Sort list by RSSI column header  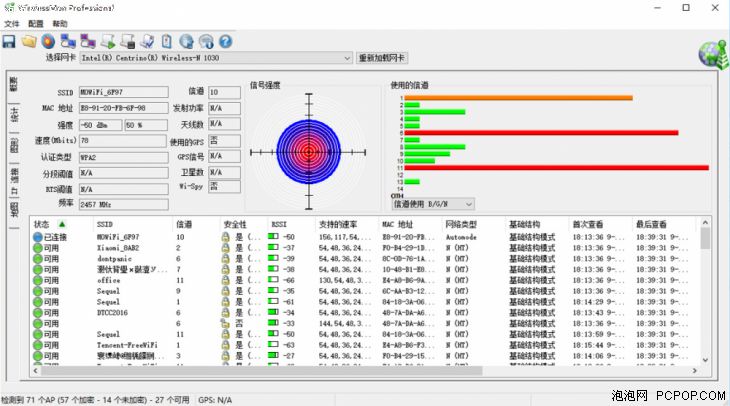click(x=291, y=224)
